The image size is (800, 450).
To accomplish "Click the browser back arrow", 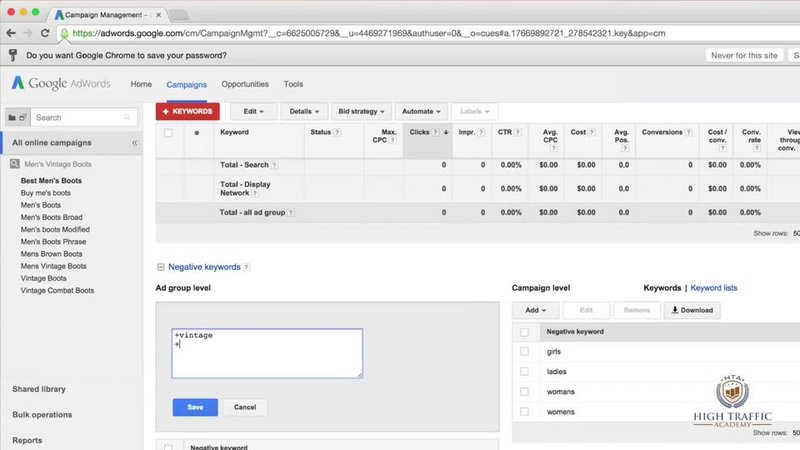I will click(x=11, y=33).
